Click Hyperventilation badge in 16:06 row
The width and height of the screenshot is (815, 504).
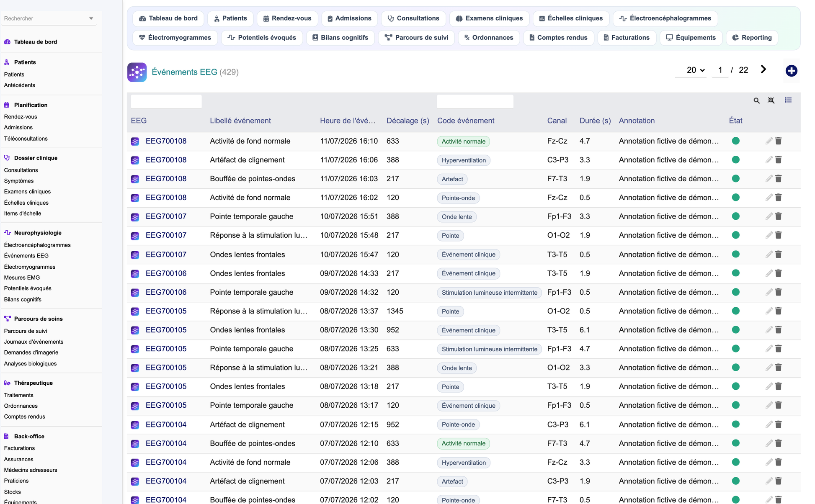464,160
